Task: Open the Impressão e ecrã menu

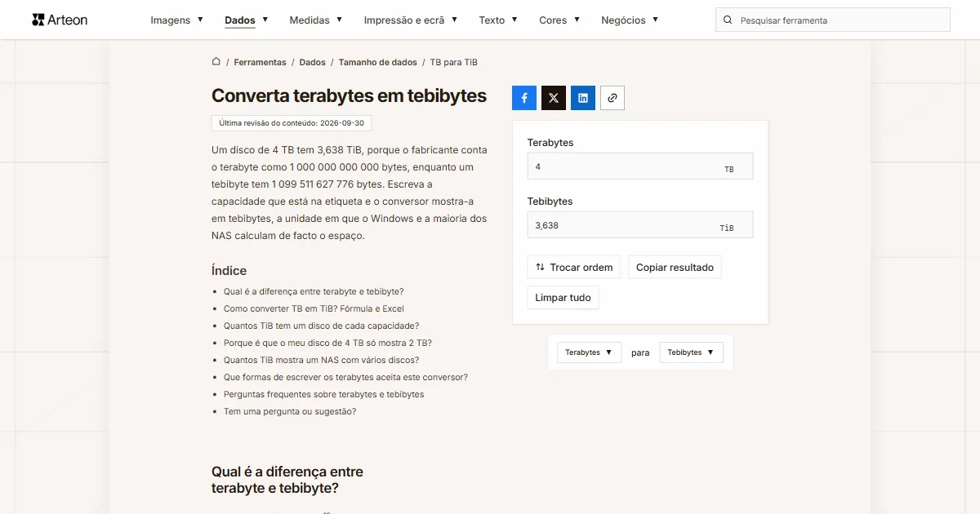Action: point(411,20)
